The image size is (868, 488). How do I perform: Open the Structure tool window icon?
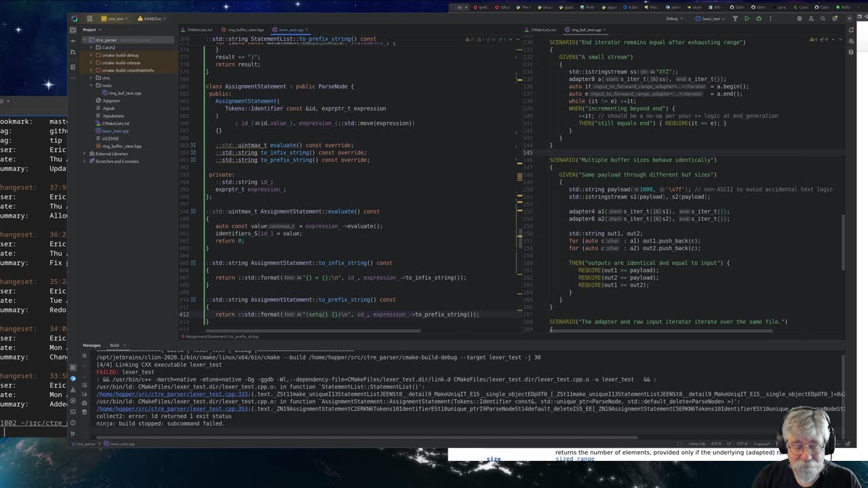tap(73, 67)
